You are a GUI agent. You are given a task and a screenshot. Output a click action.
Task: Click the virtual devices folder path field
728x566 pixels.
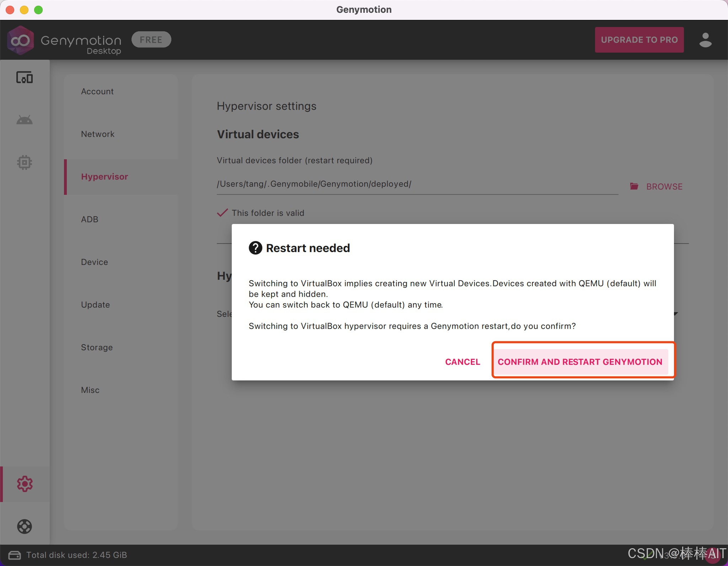[417, 184]
